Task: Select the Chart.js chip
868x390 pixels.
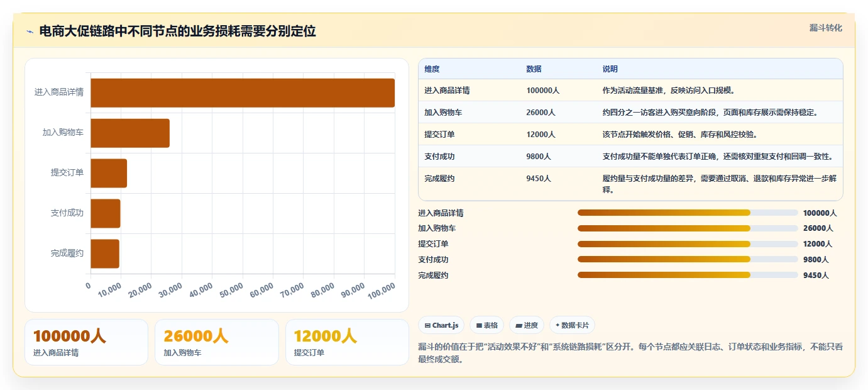Action: [x=441, y=325]
